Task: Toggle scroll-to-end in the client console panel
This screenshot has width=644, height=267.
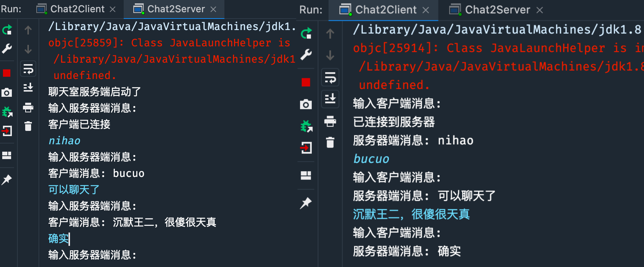Action: click(330, 99)
